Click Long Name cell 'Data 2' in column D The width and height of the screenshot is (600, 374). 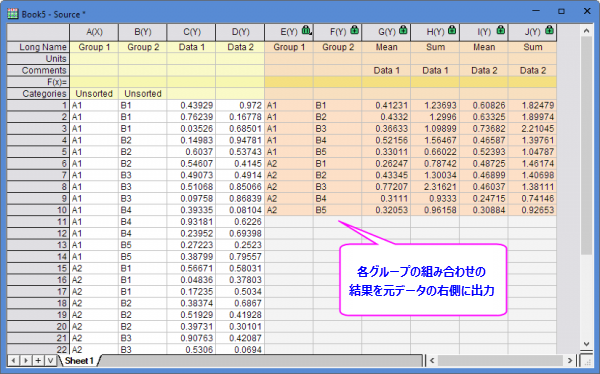click(x=240, y=47)
